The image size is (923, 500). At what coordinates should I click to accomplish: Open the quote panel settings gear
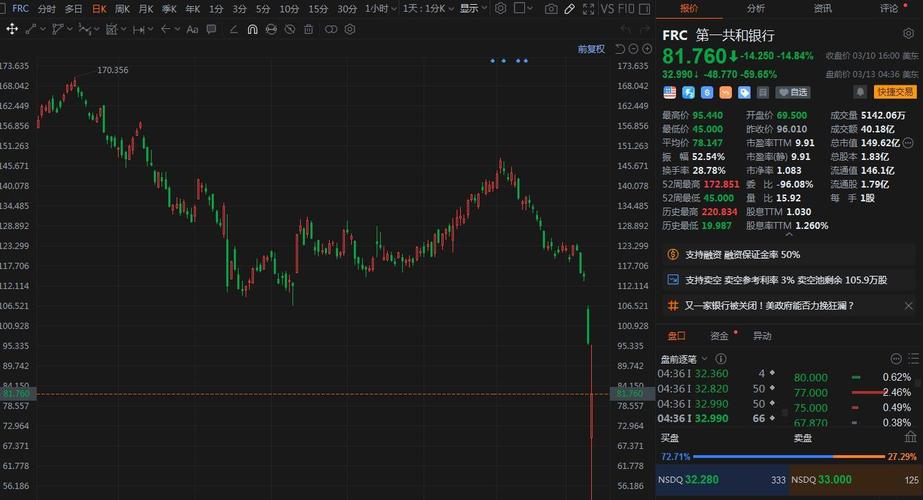click(909, 34)
